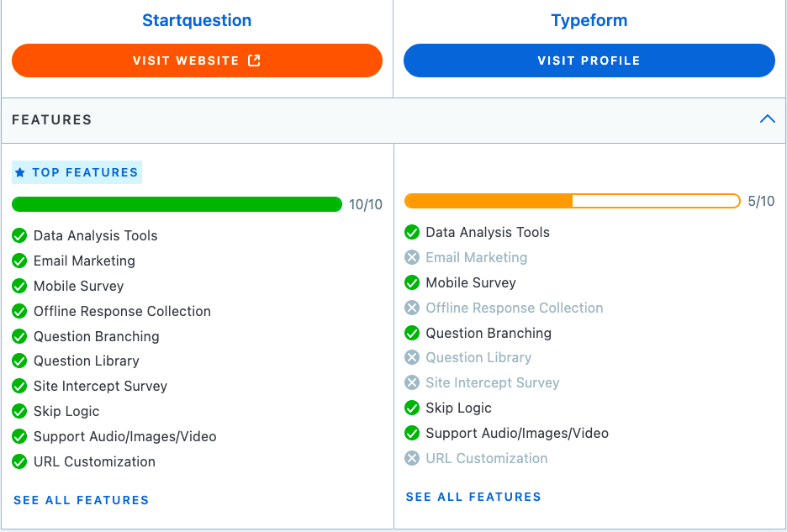This screenshot has height=532, width=787.
Task: Click the Features section header label
Action: (x=51, y=120)
